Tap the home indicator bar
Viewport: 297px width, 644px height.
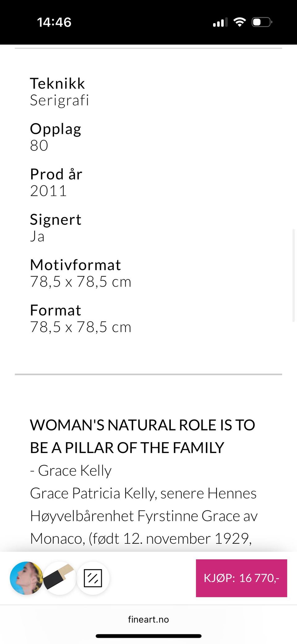[x=148, y=636]
